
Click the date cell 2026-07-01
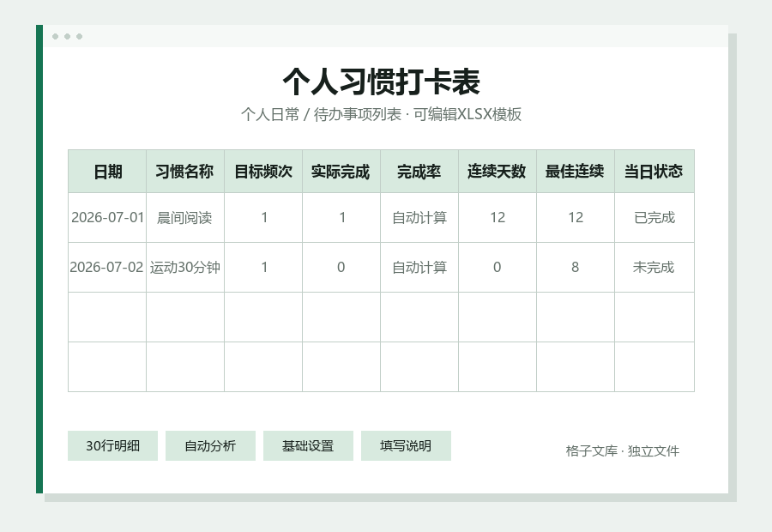107,218
